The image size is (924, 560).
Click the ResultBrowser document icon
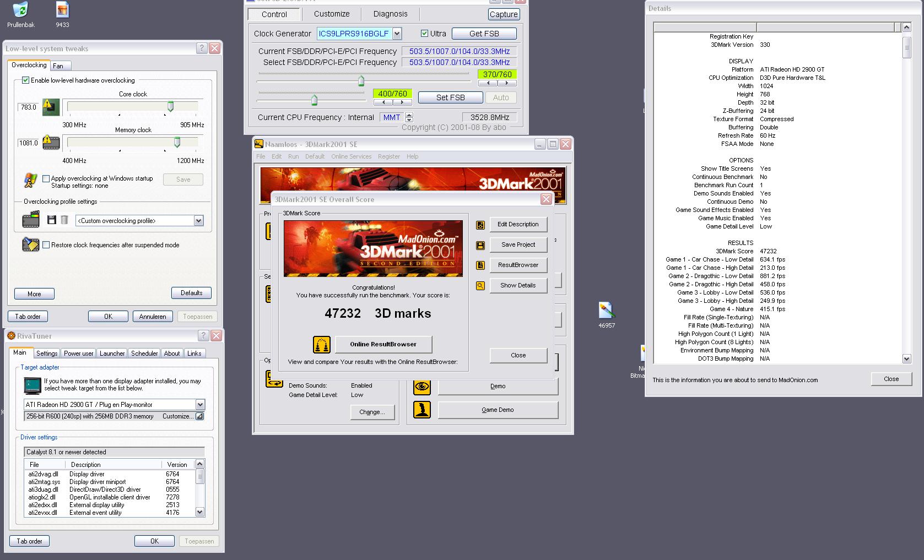(480, 265)
